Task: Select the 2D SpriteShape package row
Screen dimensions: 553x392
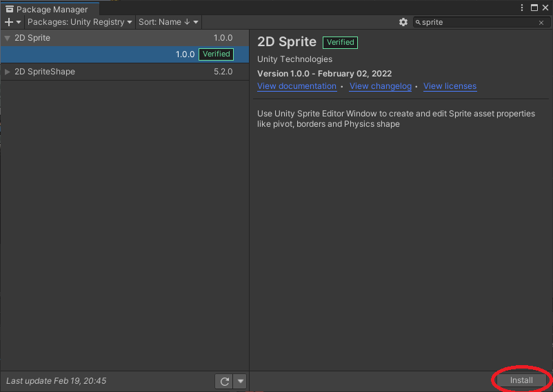Action: [x=125, y=72]
